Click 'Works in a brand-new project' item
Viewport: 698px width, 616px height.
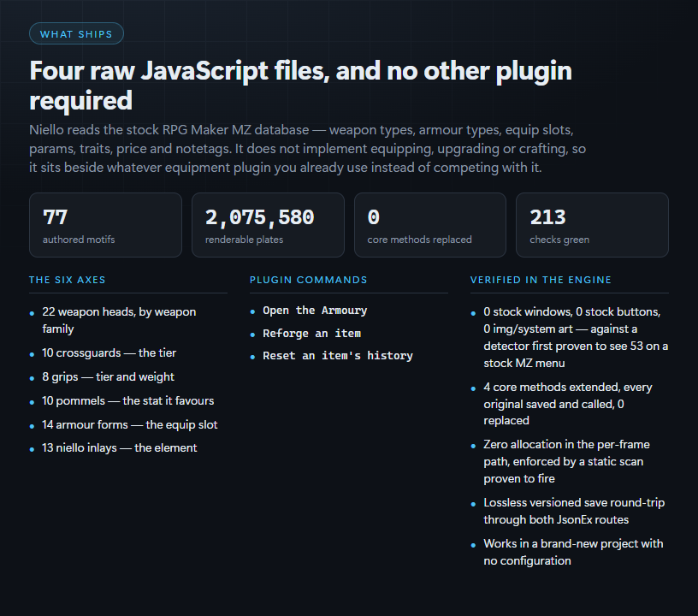click(573, 552)
